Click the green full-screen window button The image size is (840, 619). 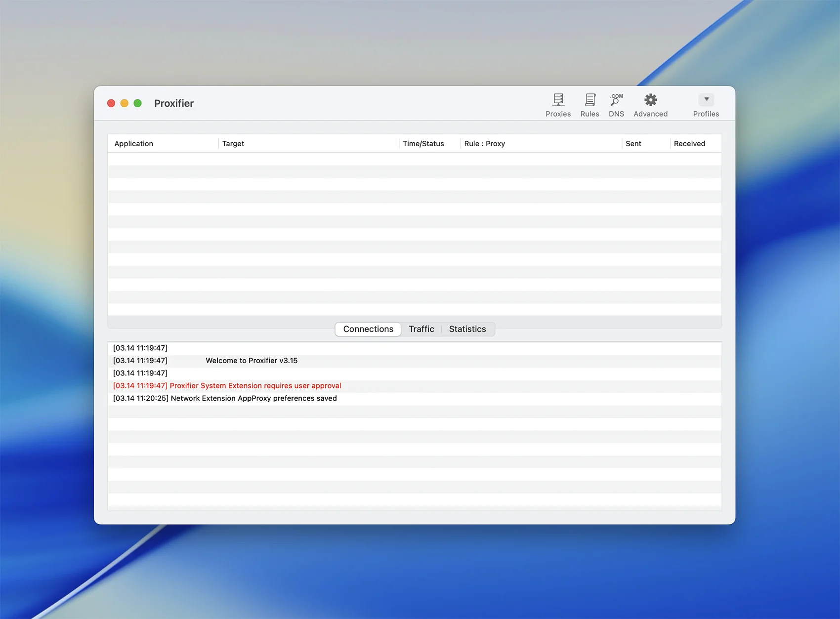(138, 103)
